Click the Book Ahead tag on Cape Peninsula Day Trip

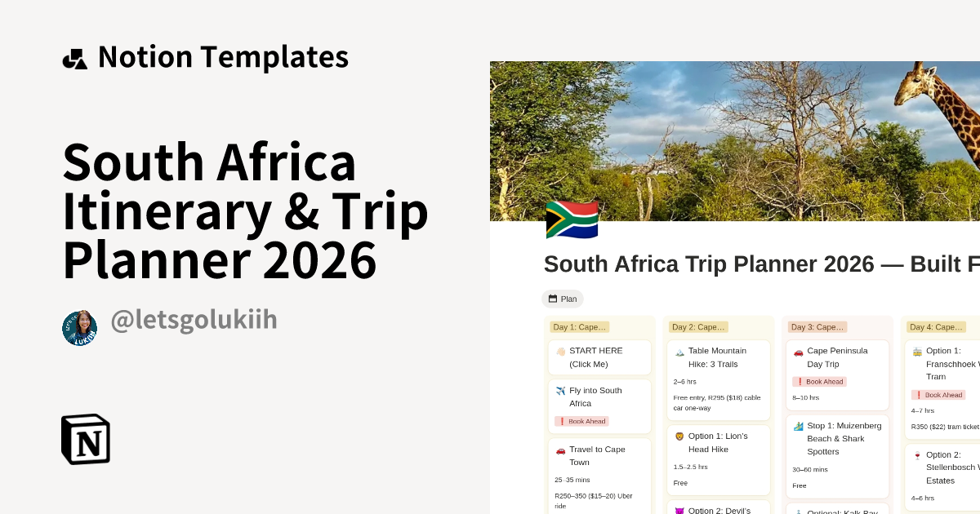click(819, 381)
